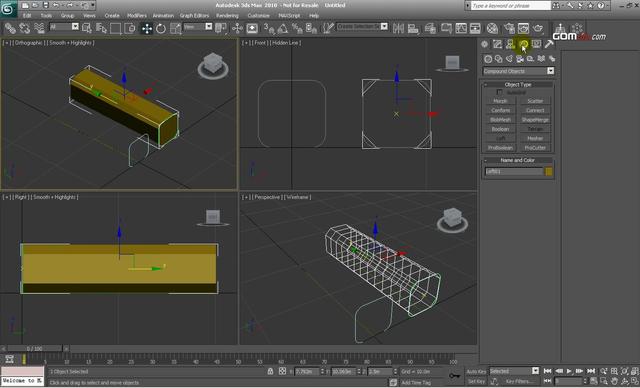The image size is (640, 388).
Task: Select the Lights category icon
Action: coord(509,59)
